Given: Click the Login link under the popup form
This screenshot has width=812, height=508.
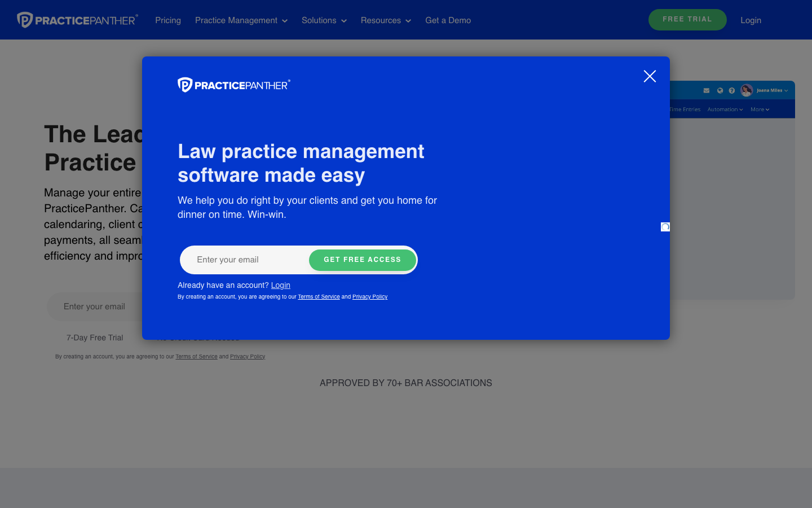Looking at the screenshot, I should pyautogui.click(x=281, y=285).
